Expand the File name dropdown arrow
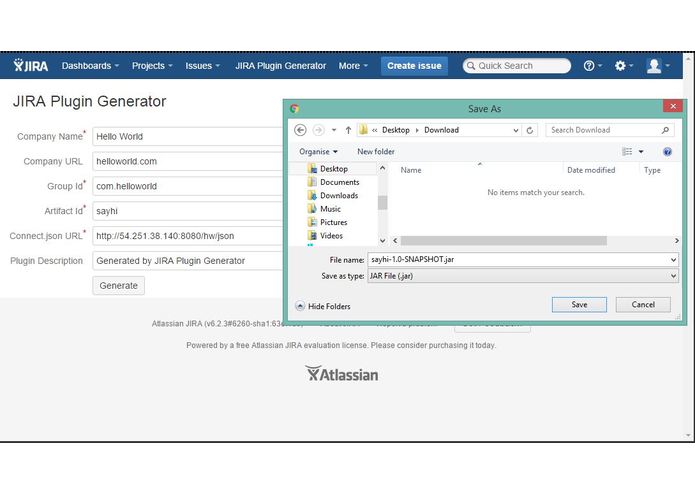The height and width of the screenshot is (494, 695). click(673, 260)
